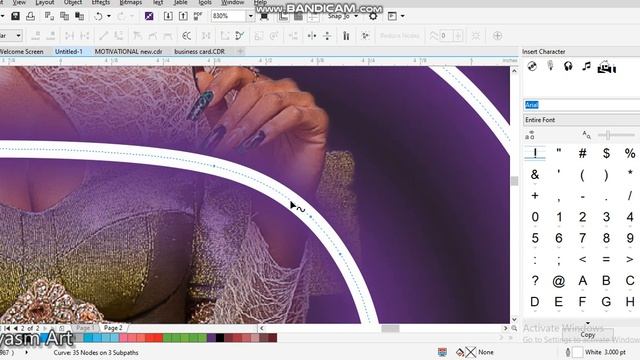Open the Object menu

tap(73, 2)
